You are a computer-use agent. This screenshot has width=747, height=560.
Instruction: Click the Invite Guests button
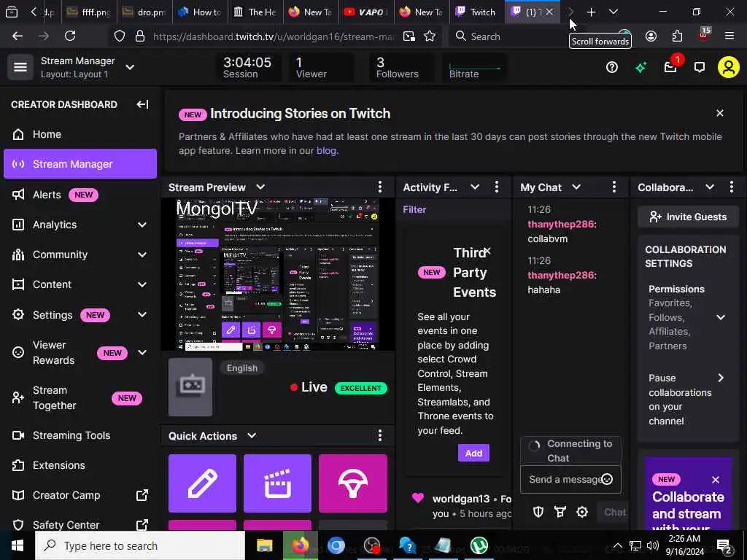[688, 217]
